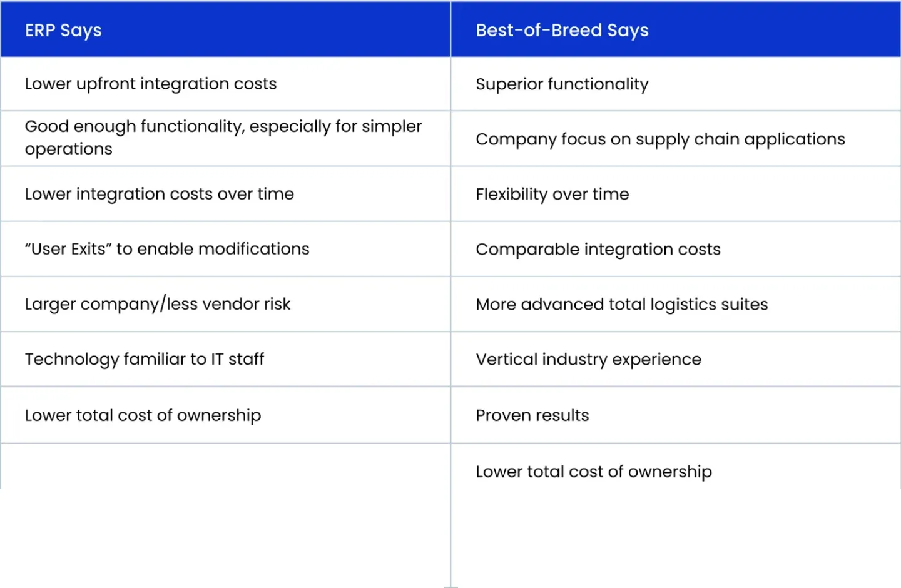Click the "ERP Says" column header
Image resolution: width=901 pixels, height=588 pixels.
[x=63, y=30]
